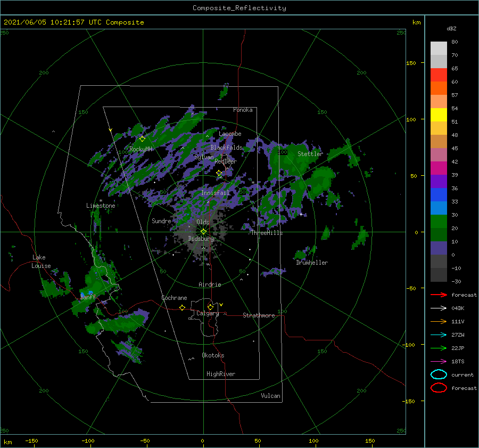Click the Stettler label
The height and width of the screenshot is (448, 479).
(310, 154)
